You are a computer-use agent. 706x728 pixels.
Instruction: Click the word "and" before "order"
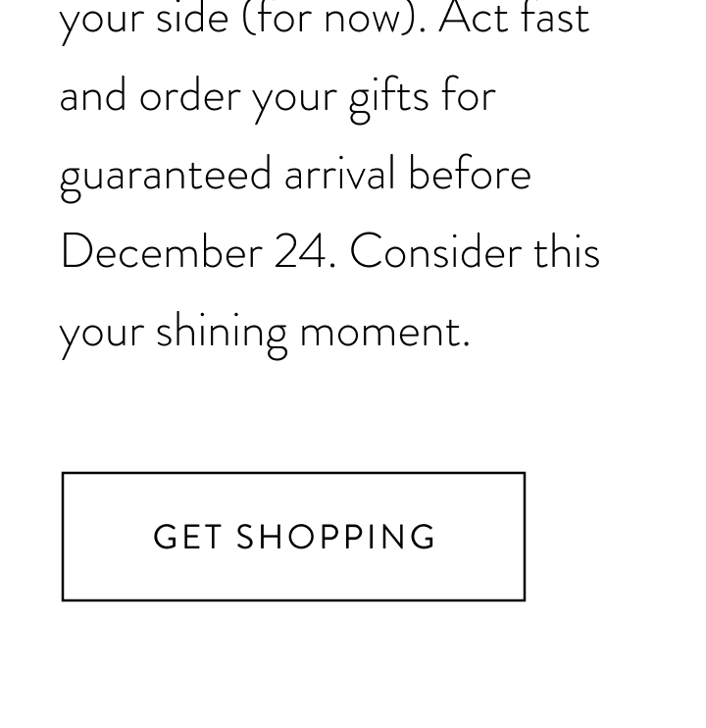point(93,95)
